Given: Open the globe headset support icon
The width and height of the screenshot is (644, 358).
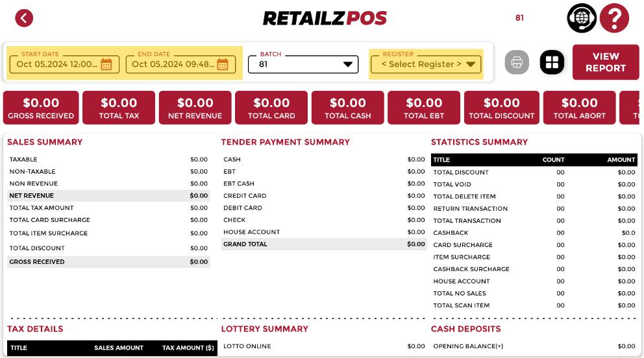Looking at the screenshot, I should click(x=582, y=18).
